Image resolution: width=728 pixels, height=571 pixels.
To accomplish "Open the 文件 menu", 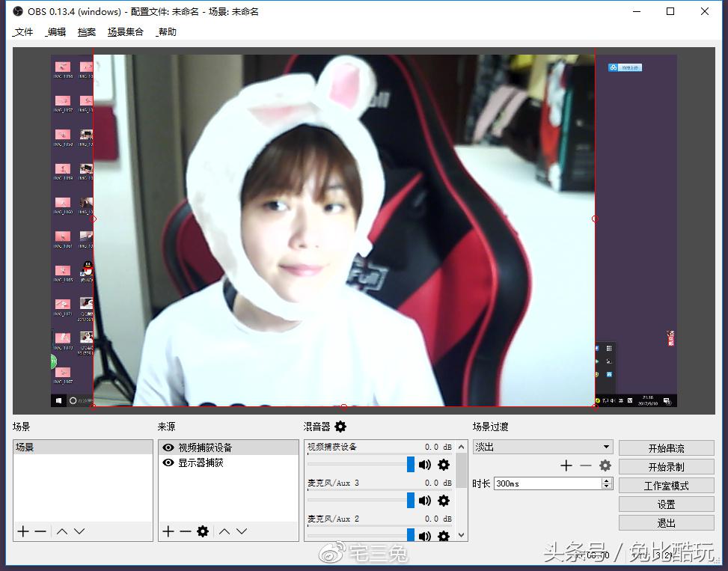I will coord(23,32).
